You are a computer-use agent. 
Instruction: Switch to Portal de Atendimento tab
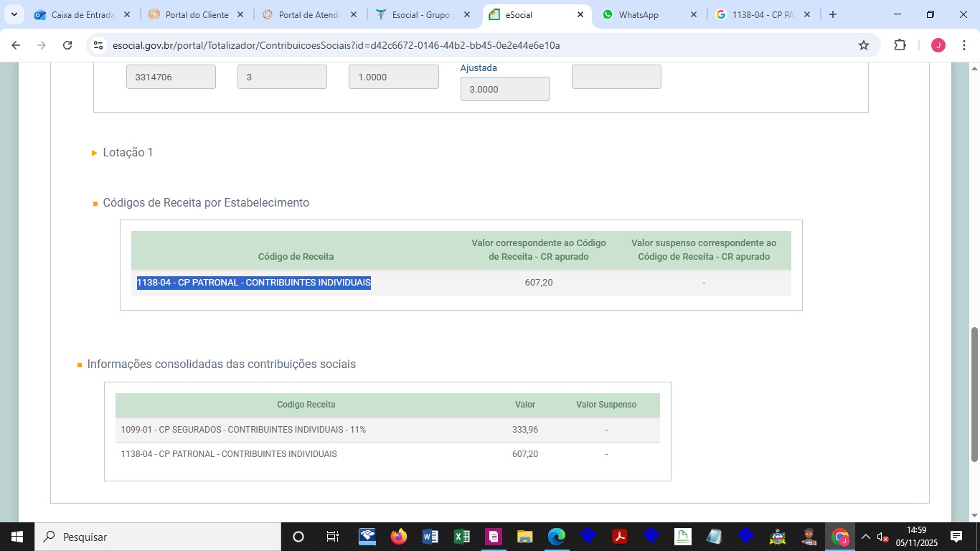309,14
